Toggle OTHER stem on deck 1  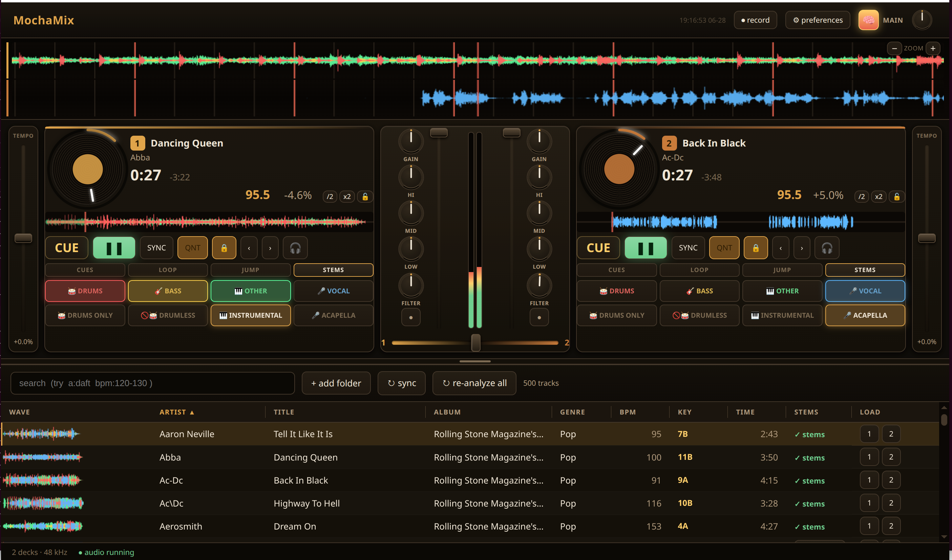[x=251, y=291]
